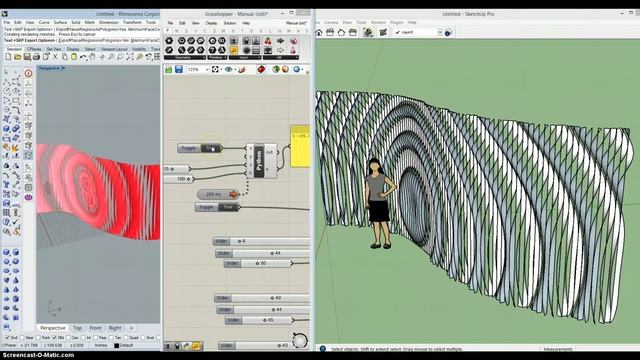Toggle the Perp osnap checkbox in Rhino
Image resolution: width=640 pixels, height=360 pixels.
[96, 338]
